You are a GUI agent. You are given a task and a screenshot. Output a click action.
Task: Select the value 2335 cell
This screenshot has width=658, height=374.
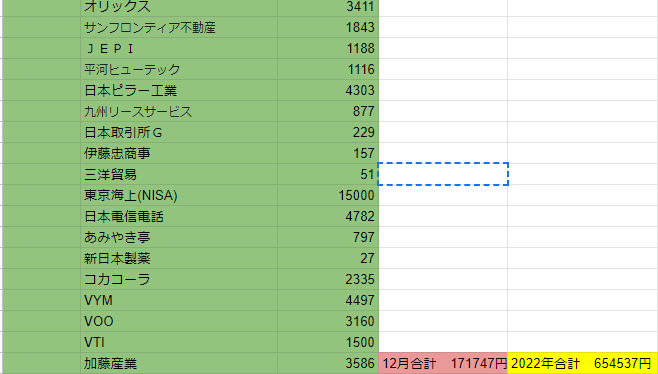click(328, 279)
